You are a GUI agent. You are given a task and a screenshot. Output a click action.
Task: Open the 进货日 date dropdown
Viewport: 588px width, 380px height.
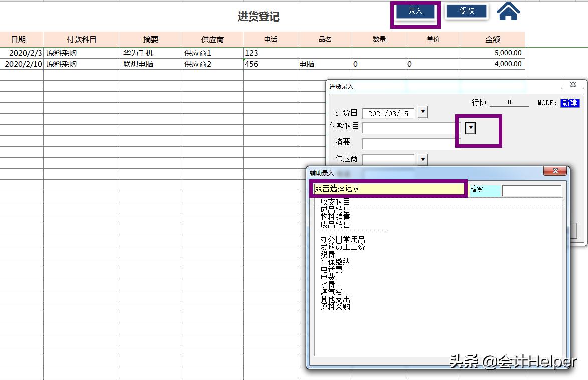pyautogui.click(x=422, y=112)
